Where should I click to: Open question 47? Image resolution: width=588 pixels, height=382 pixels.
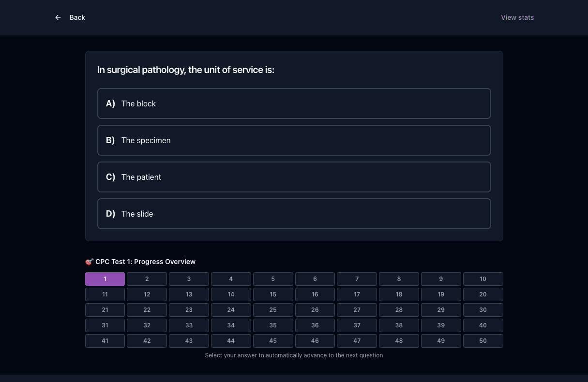pos(357,341)
